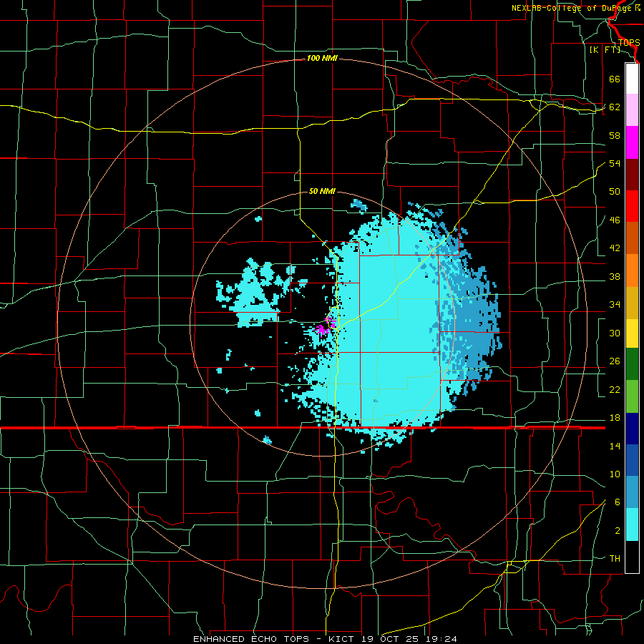Click the white swatch on the tops scale
Image resolution: width=644 pixels, height=644 pixels.
pos(632,79)
